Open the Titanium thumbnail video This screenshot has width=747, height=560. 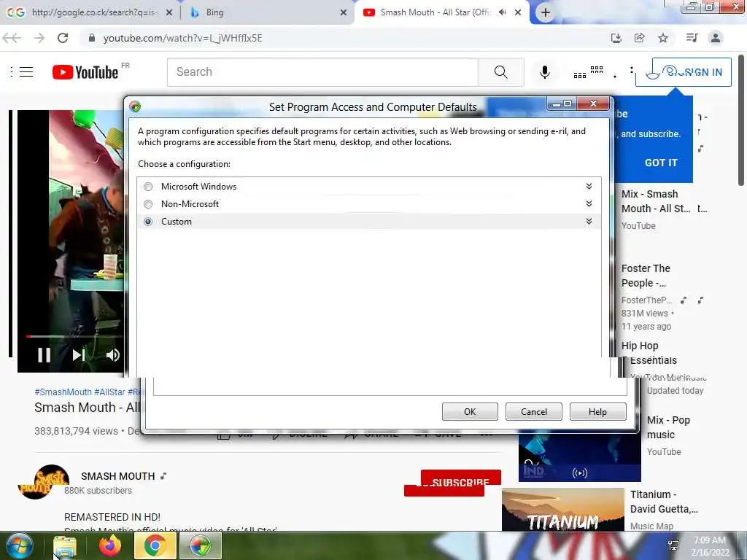[x=562, y=510]
